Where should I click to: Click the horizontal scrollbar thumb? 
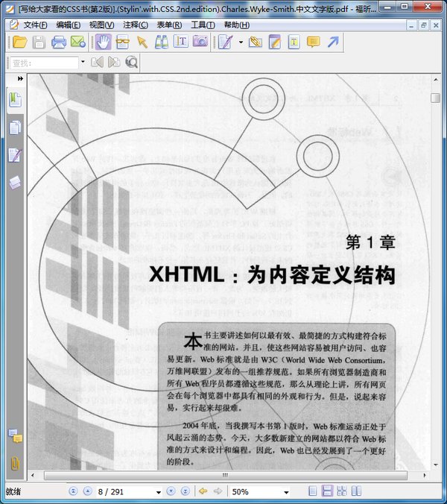226,475
